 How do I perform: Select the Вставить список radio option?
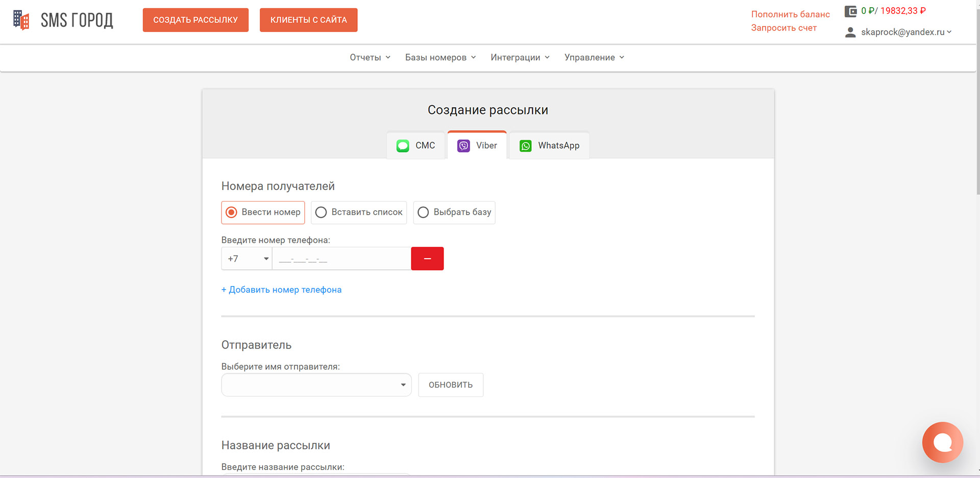pyautogui.click(x=321, y=212)
